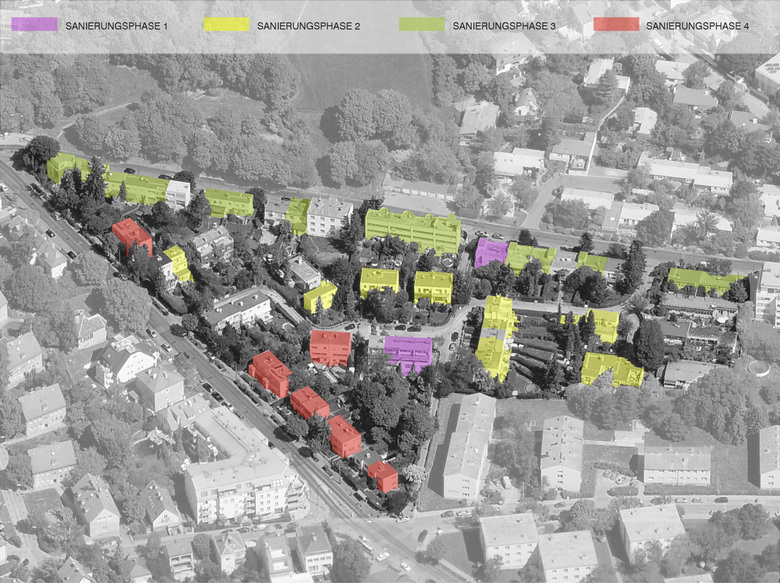Select the L-shaped yellow building at lower right
The image size is (780, 583).
(x=611, y=369)
